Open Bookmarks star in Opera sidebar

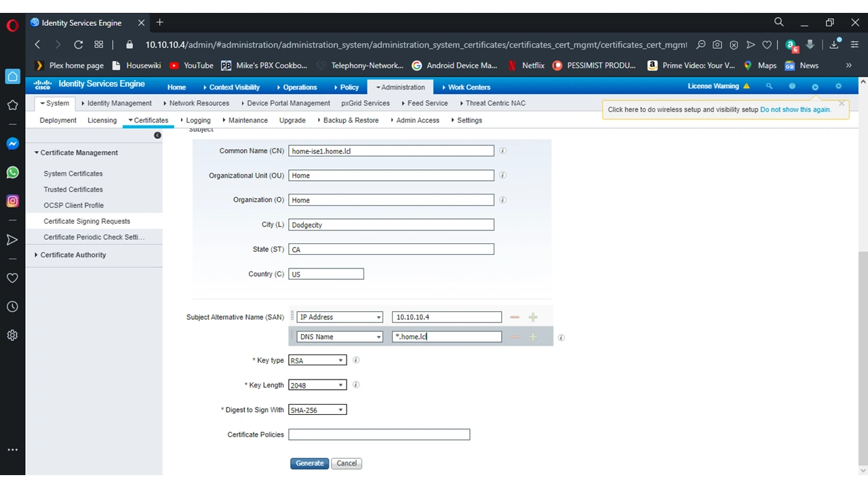pyautogui.click(x=12, y=105)
